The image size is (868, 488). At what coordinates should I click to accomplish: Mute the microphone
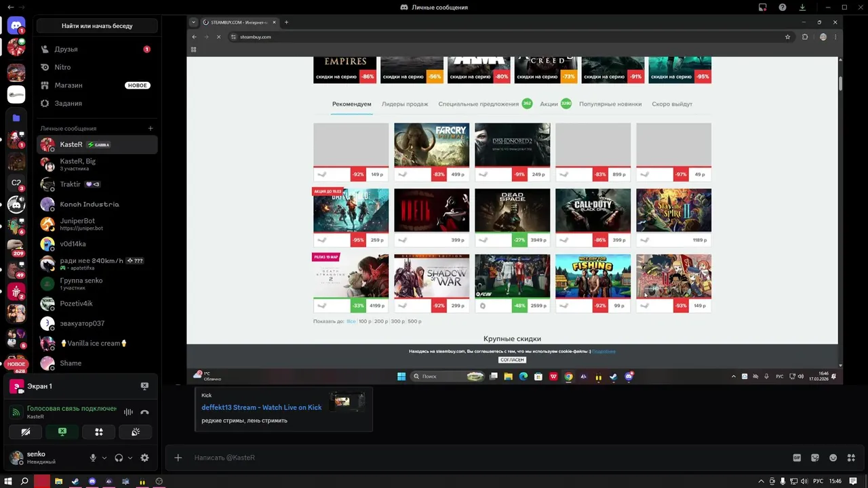click(93, 457)
